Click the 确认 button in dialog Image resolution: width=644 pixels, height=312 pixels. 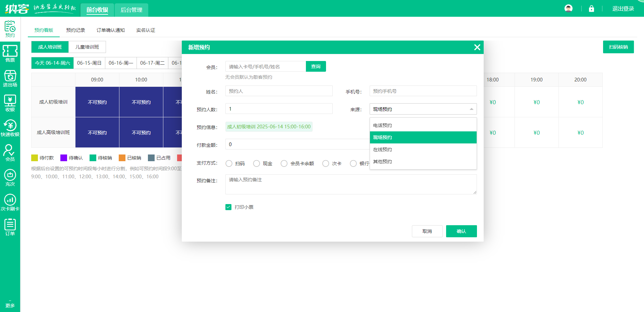click(461, 231)
